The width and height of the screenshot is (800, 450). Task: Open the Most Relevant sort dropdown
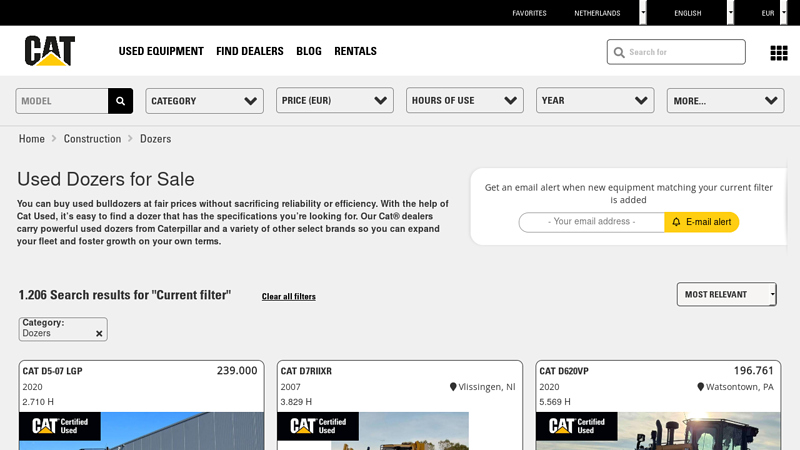[726, 294]
